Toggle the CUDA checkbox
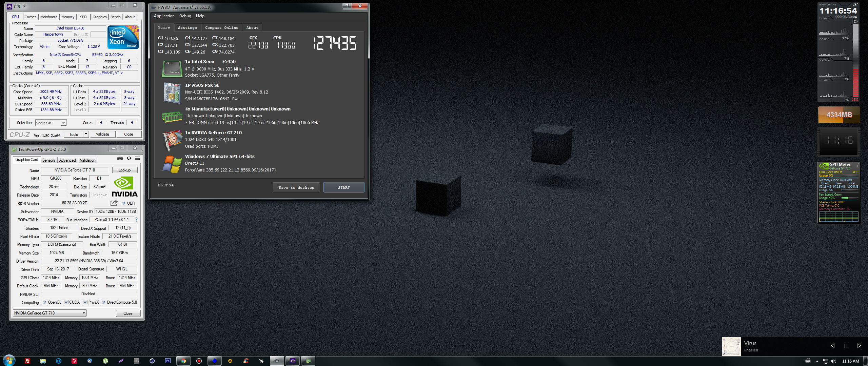Viewport: 868px width, 366px height. point(66,302)
